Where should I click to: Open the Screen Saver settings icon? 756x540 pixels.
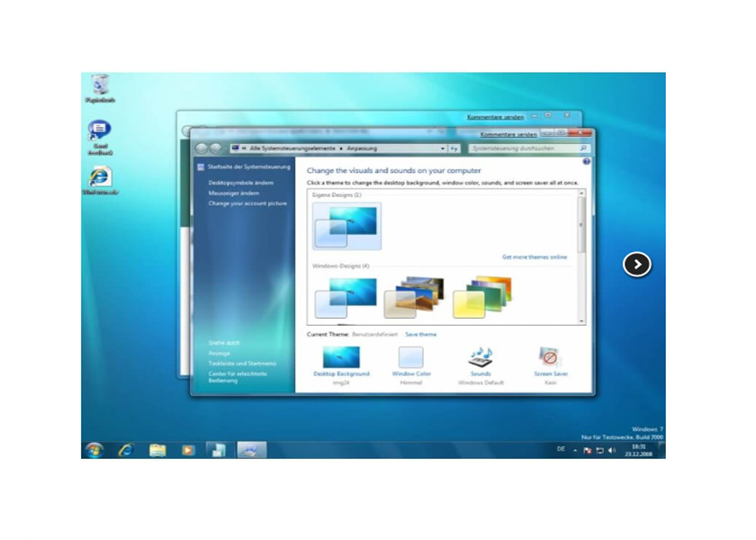[x=550, y=357]
